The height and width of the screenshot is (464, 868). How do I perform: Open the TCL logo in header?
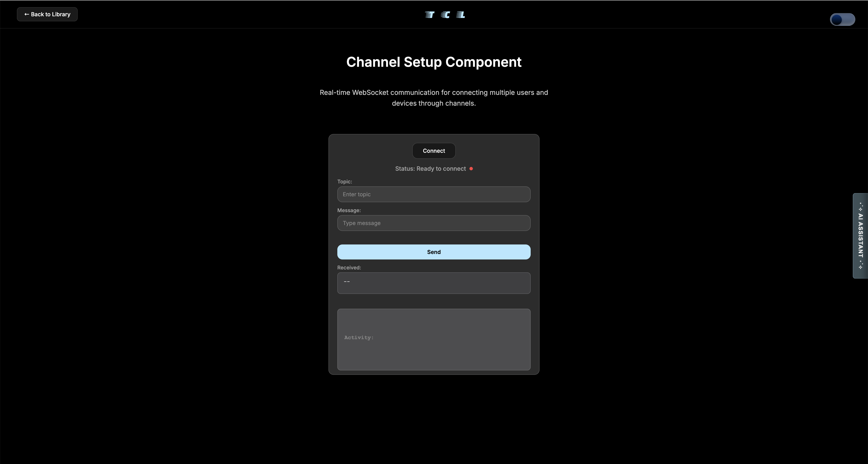[x=445, y=15]
